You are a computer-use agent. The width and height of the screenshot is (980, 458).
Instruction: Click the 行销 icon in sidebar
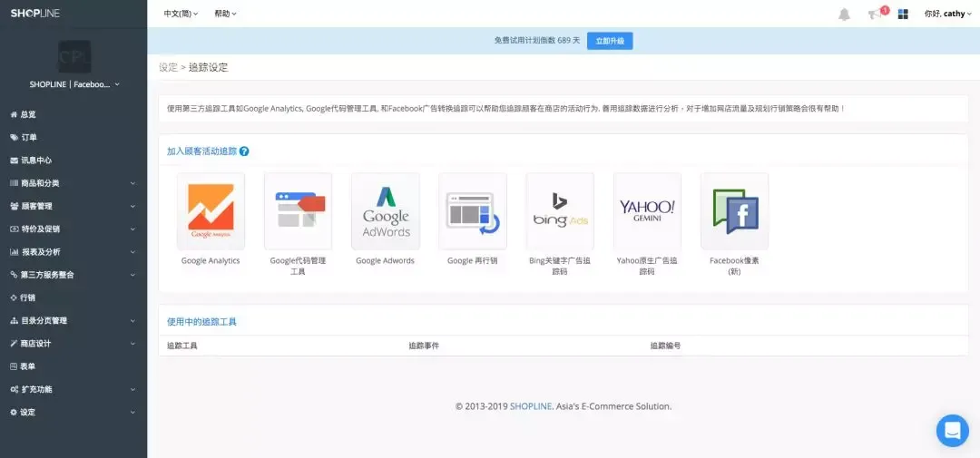[14, 297]
